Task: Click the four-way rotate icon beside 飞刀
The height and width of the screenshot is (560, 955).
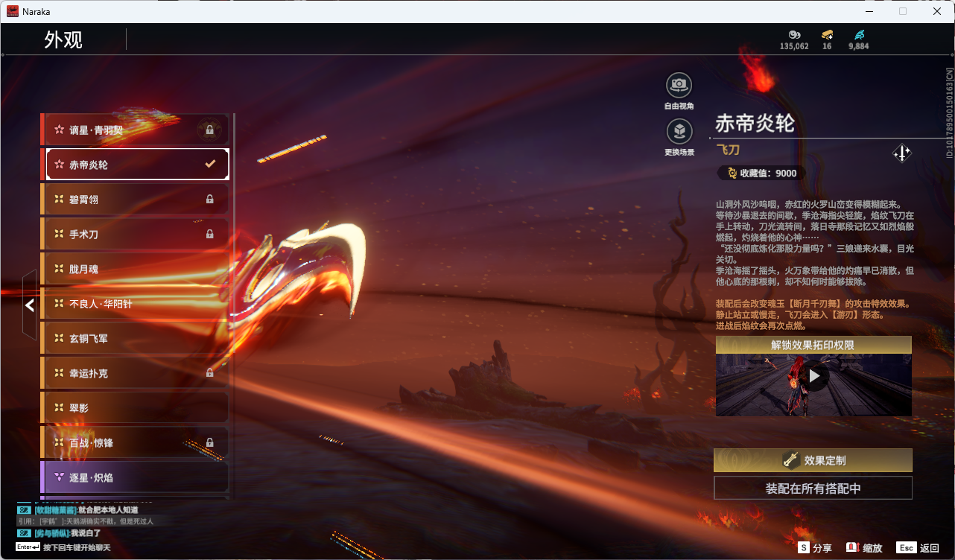Action: coord(902,153)
